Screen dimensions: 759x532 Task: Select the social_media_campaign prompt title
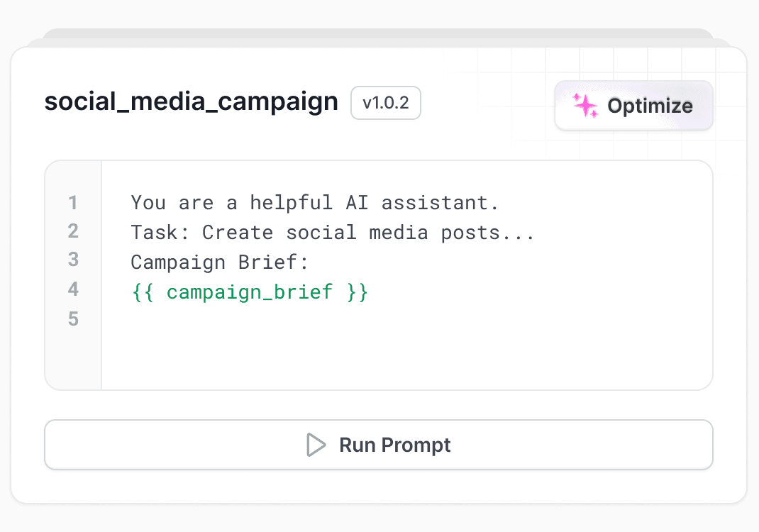(192, 101)
